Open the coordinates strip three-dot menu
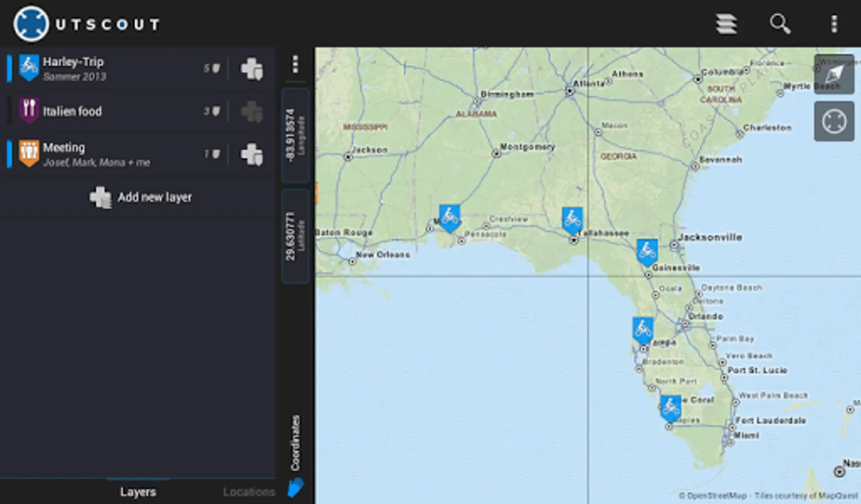Screen dimensions: 861x504 click(295, 64)
